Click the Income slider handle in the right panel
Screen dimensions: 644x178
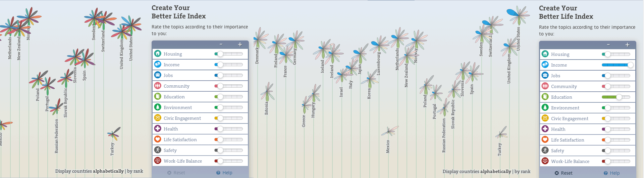(630, 65)
